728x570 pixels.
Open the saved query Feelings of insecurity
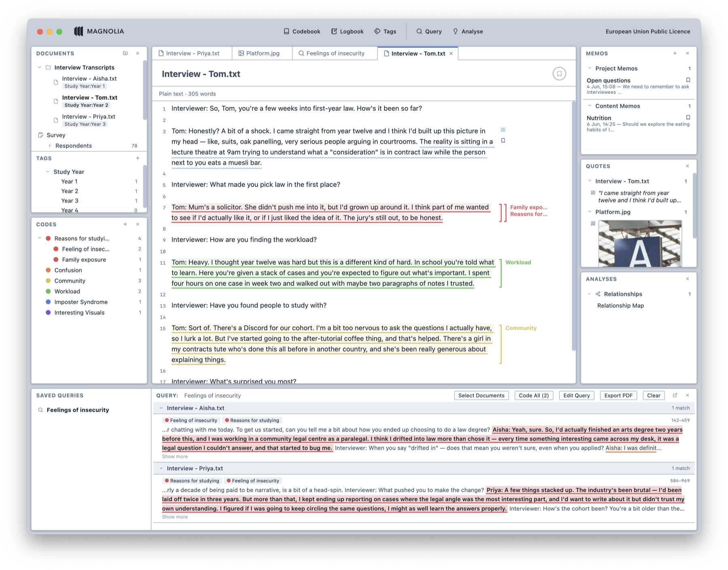[x=78, y=410]
